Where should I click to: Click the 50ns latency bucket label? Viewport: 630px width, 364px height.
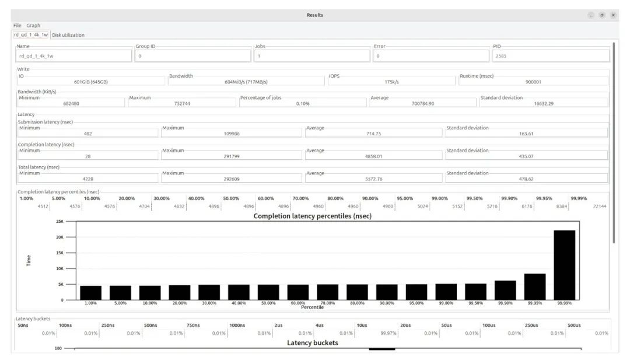(x=23, y=325)
